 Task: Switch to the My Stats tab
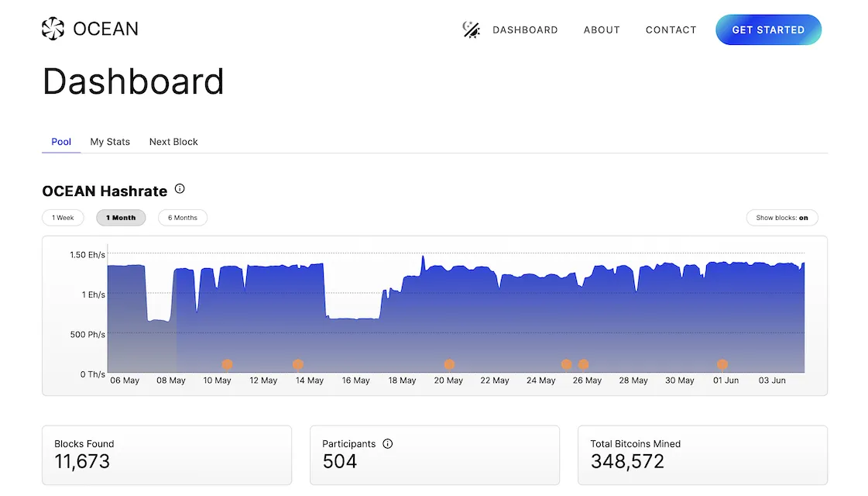[x=110, y=142]
